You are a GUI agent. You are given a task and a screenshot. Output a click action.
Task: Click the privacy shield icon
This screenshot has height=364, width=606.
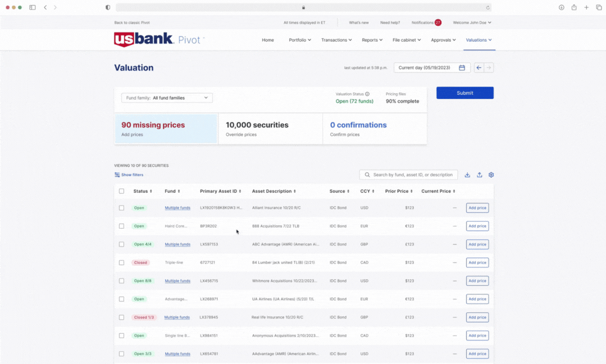108,7
